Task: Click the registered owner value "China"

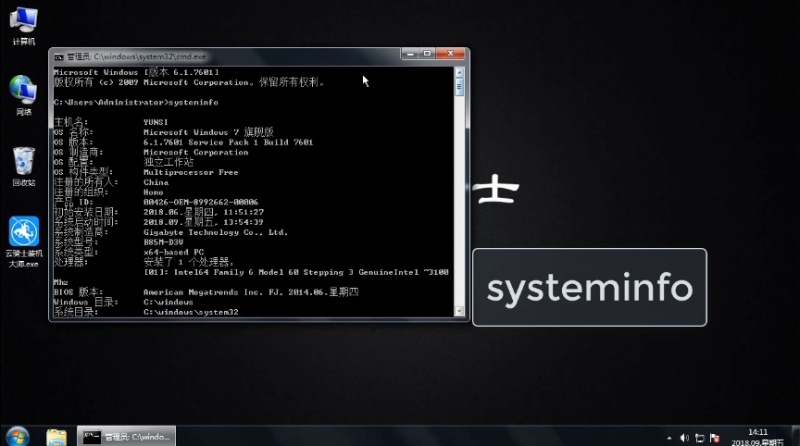Action: point(156,182)
